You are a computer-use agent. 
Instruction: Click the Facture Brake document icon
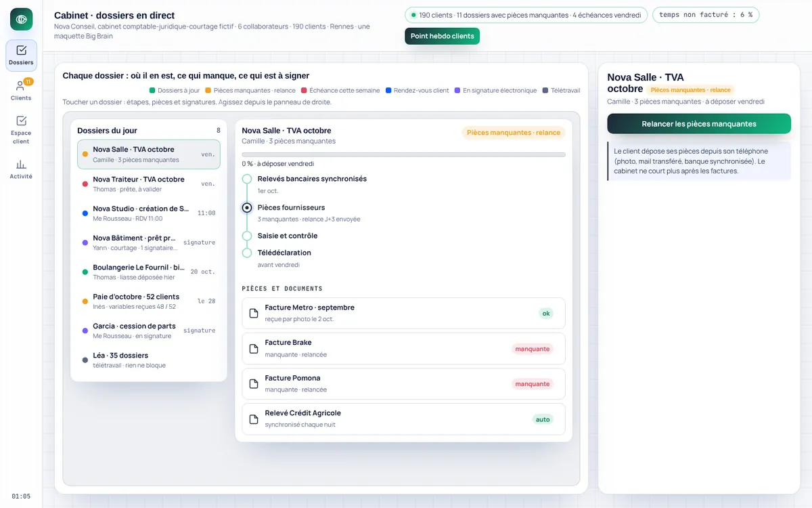tap(254, 348)
